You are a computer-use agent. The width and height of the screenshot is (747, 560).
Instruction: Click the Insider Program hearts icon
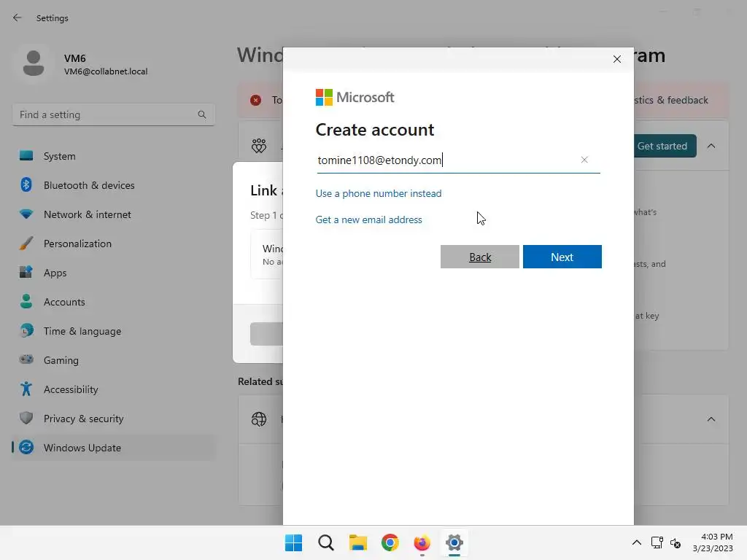click(259, 146)
